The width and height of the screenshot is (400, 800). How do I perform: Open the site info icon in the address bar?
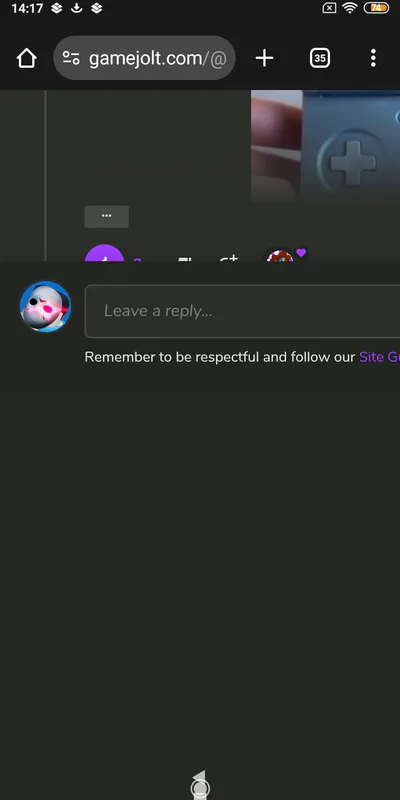coord(71,58)
